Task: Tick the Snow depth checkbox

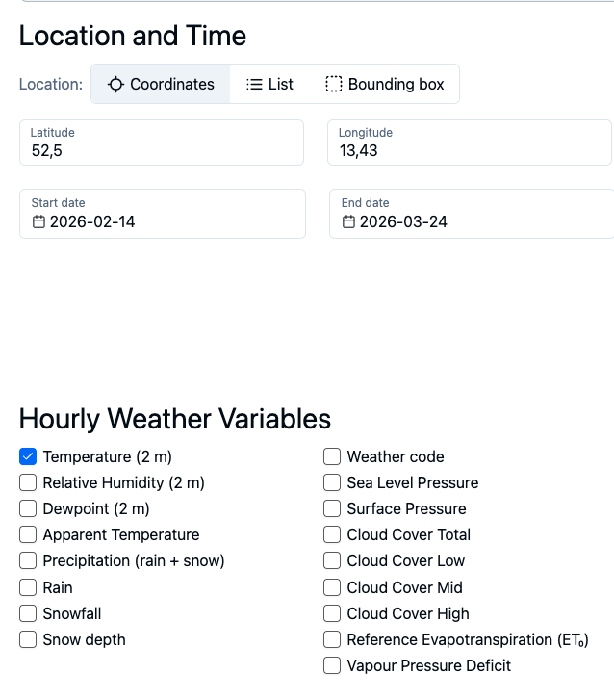Action: click(x=28, y=639)
